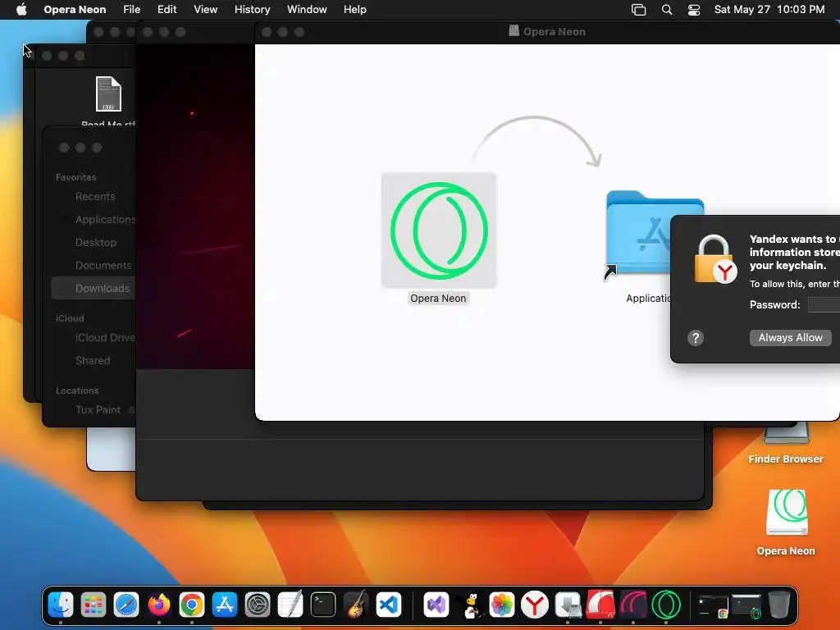Select Shared in Finder sidebar

click(93, 361)
